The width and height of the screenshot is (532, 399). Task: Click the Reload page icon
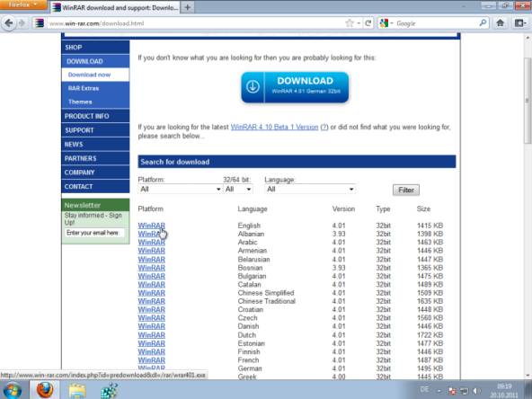368,23
